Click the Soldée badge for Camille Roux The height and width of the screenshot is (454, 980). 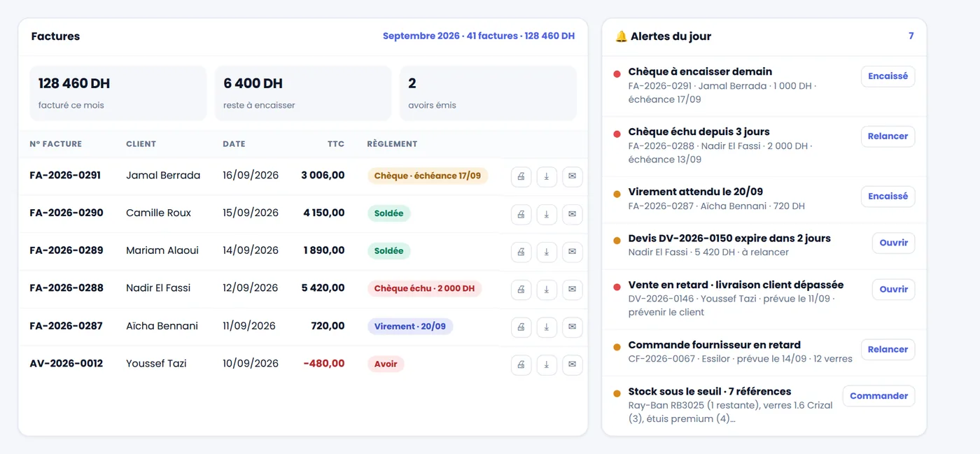388,213
